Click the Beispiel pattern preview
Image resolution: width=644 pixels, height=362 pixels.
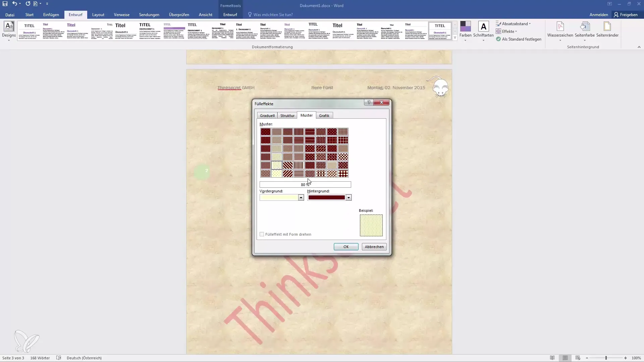tap(371, 225)
